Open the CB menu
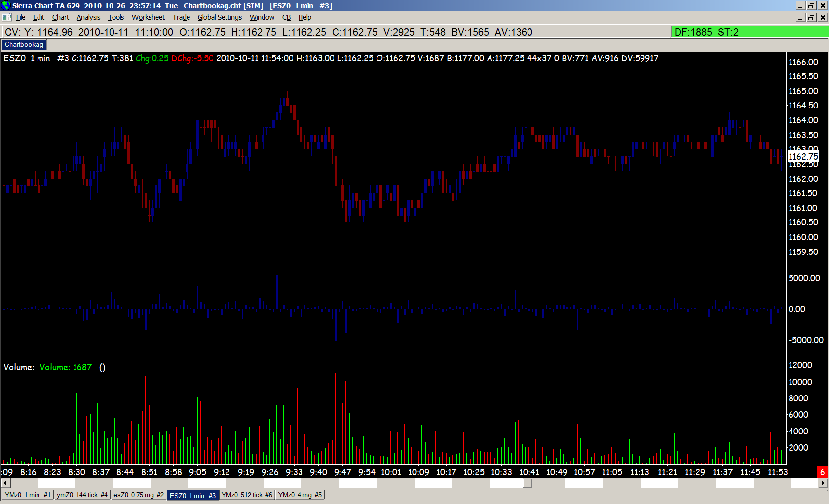 coord(286,17)
